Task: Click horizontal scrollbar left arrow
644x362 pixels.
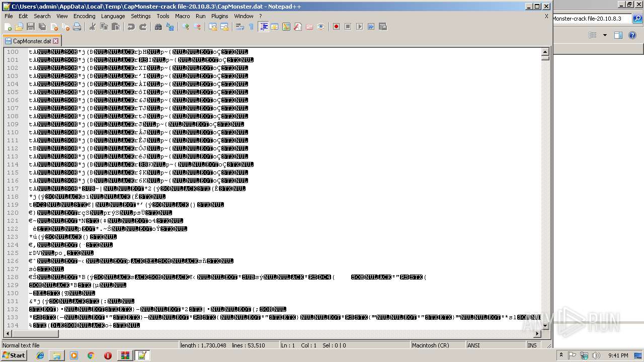Action: [x=8, y=333]
